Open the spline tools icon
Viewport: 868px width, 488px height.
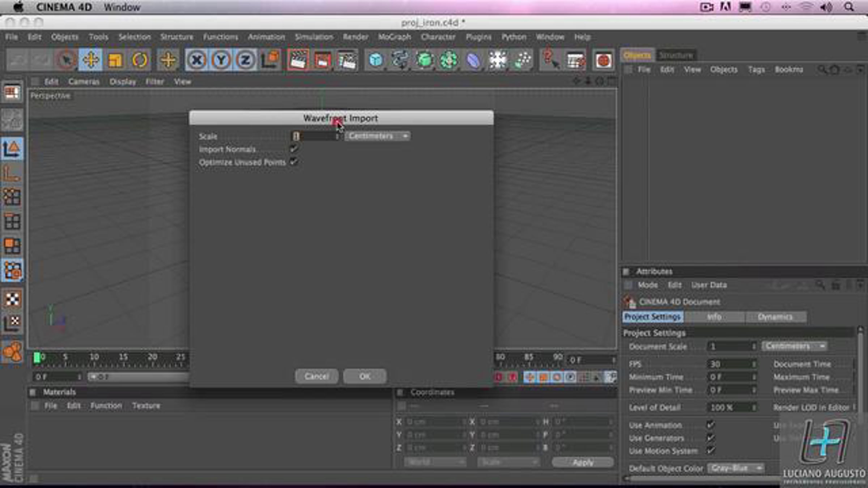pos(400,60)
